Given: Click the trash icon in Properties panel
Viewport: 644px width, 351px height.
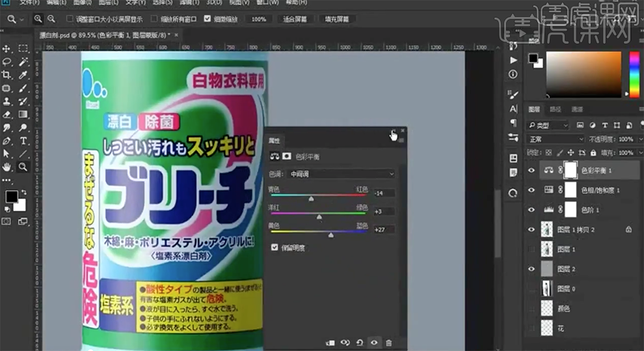Looking at the screenshot, I should click(389, 342).
